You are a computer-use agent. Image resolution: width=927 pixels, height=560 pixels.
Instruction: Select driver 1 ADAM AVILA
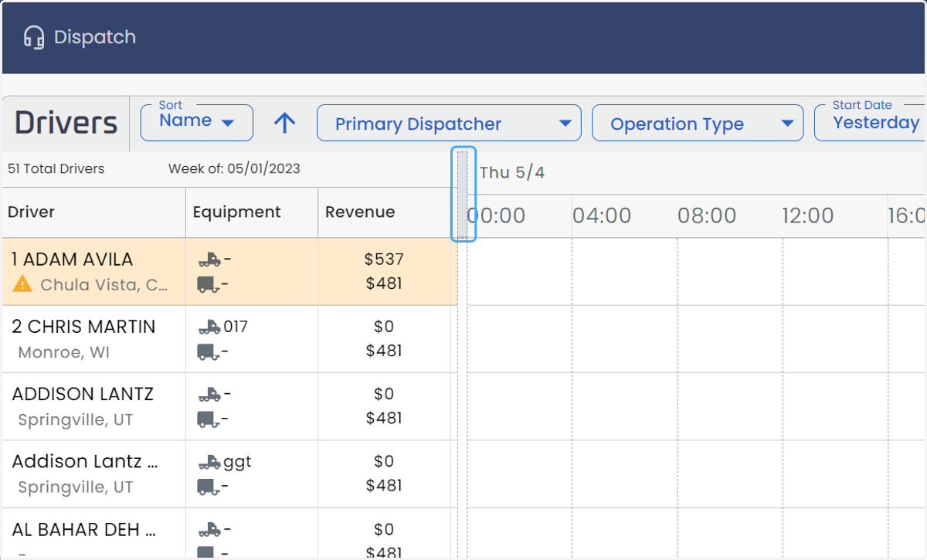coord(73,260)
